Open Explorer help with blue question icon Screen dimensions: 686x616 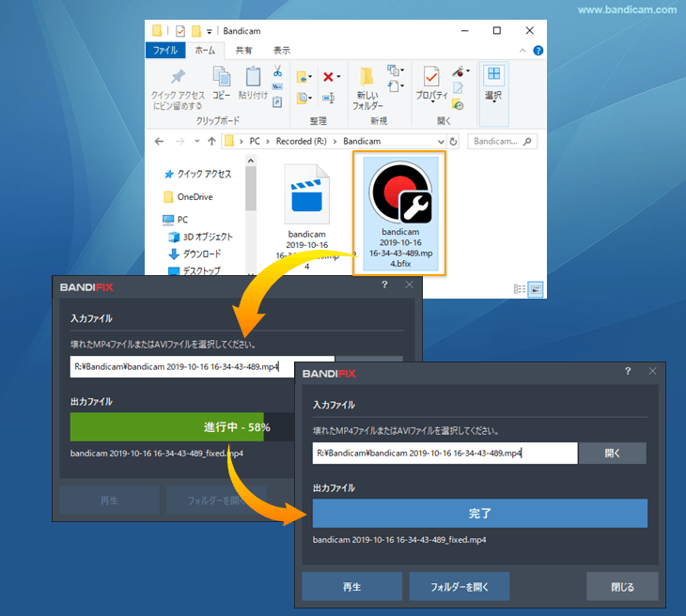538,51
